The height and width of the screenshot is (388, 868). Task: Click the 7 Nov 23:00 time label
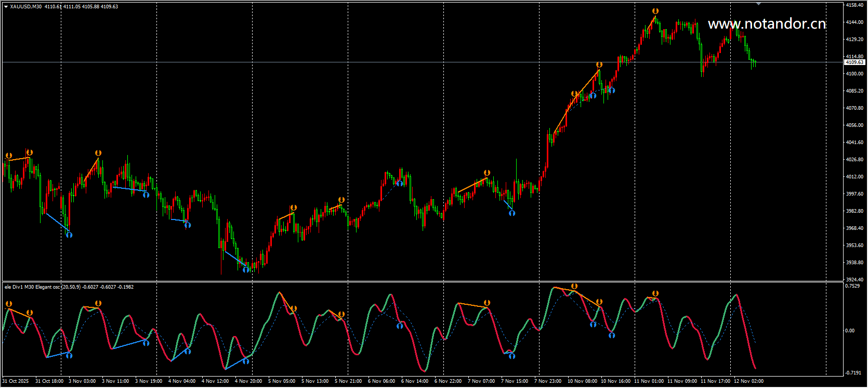pyautogui.click(x=548, y=381)
